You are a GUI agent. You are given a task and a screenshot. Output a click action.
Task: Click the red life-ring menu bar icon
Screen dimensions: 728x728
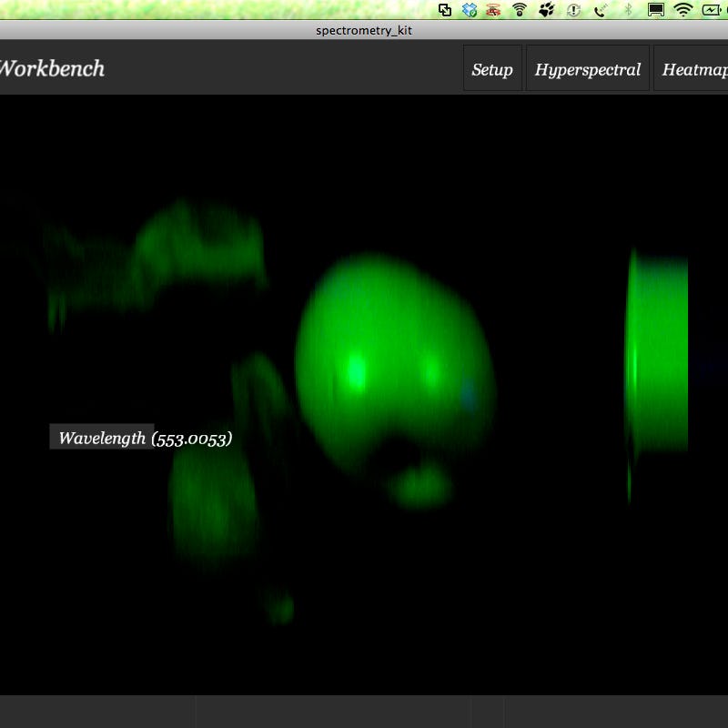pyautogui.click(x=494, y=10)
